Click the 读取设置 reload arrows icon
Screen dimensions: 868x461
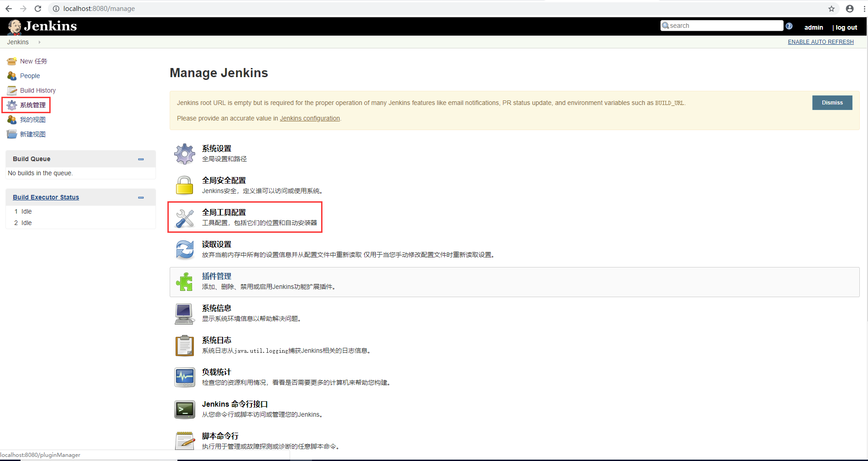(x=185, y=250)
